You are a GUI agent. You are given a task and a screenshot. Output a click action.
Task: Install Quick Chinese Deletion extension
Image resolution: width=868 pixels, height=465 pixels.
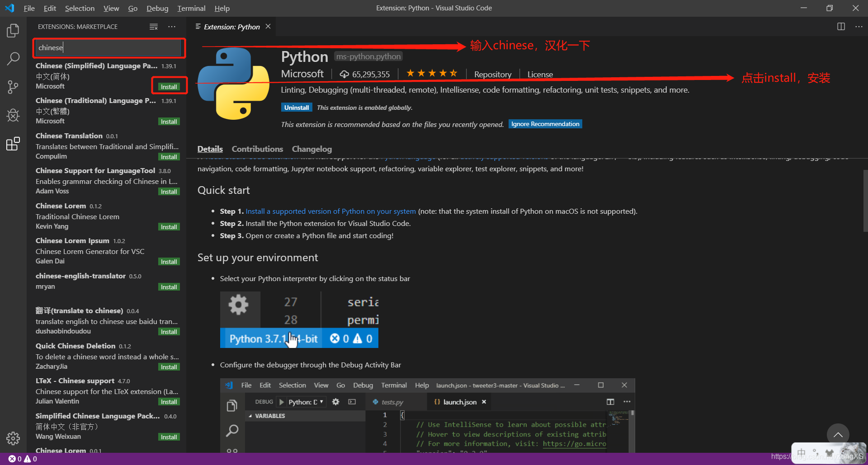click(x=169, y=367)
